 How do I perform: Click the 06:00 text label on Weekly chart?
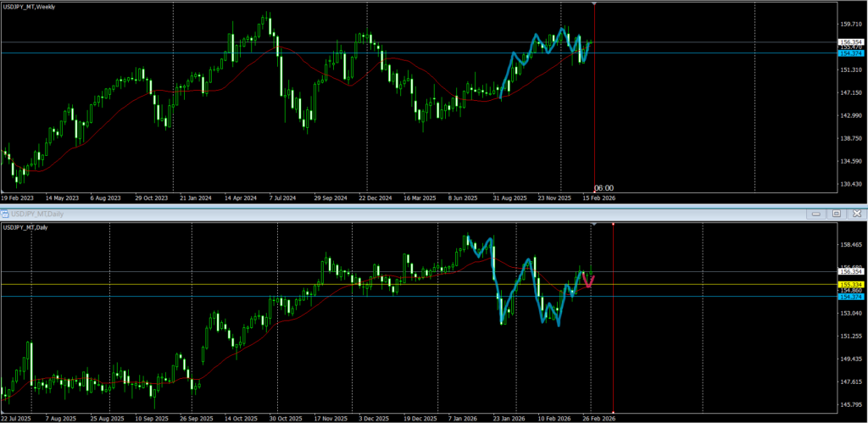tap(604, 188)
